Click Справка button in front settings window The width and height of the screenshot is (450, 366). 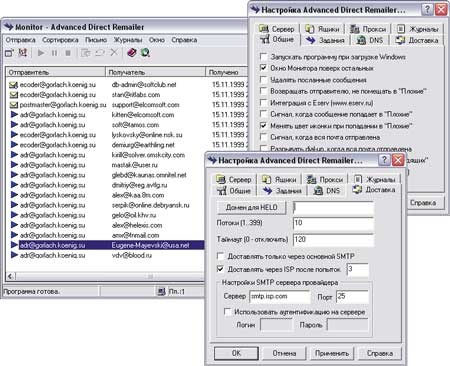(x=380, y=353)
